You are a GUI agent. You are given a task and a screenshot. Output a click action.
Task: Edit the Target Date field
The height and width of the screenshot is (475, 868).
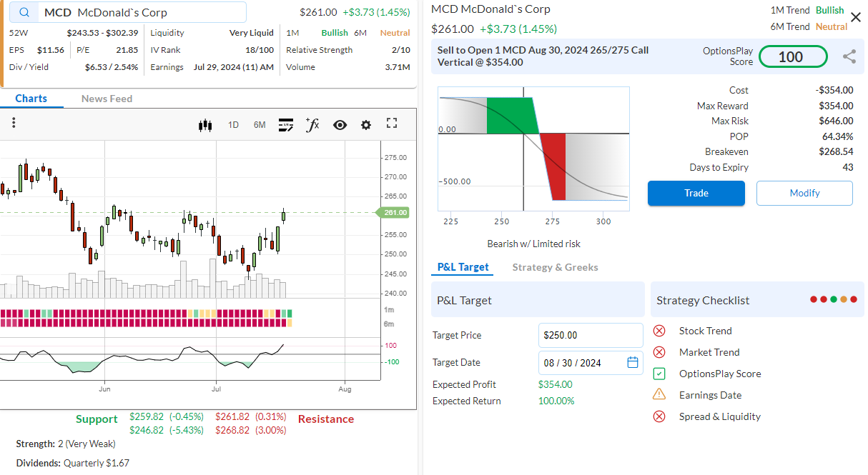(x=591, y=362)
